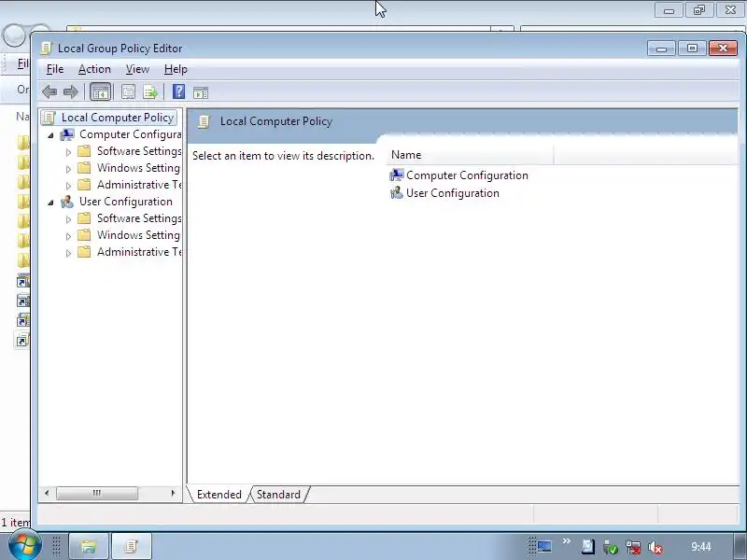Open the Action menu
Screen dimensions: 747x560
coord(94,69)
